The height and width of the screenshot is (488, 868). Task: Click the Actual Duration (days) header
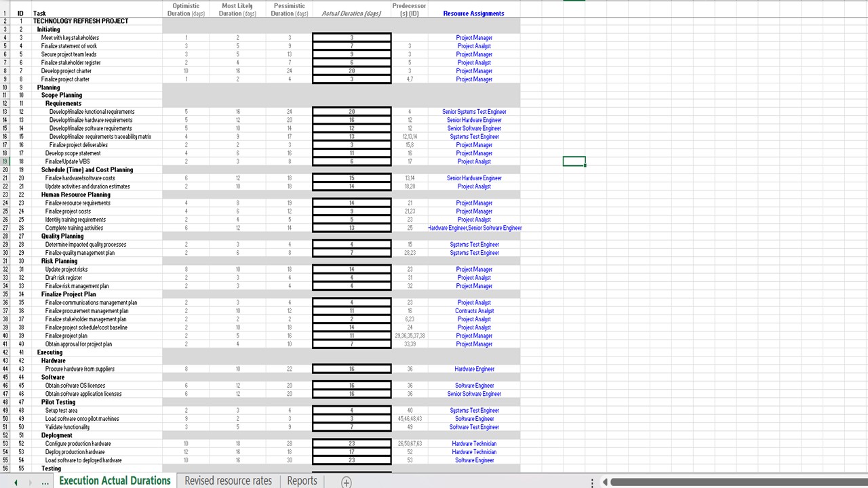tap(351, 14)
